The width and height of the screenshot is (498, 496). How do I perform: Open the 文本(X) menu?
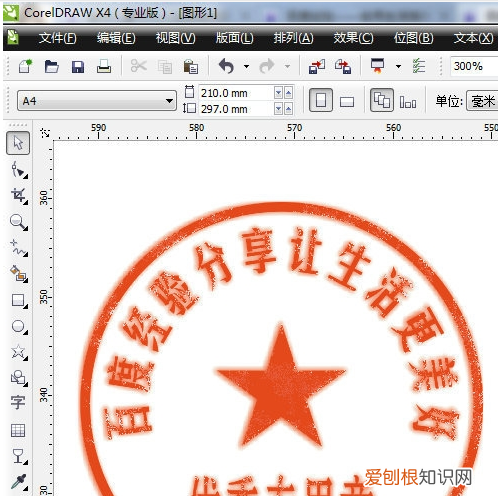point(473,38)
